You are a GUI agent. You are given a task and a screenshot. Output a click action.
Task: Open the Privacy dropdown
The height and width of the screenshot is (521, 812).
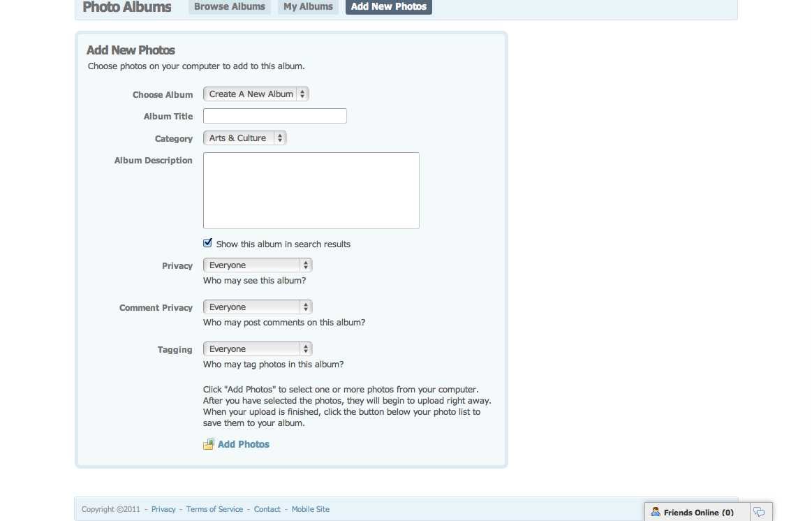[x=258, y=265]
